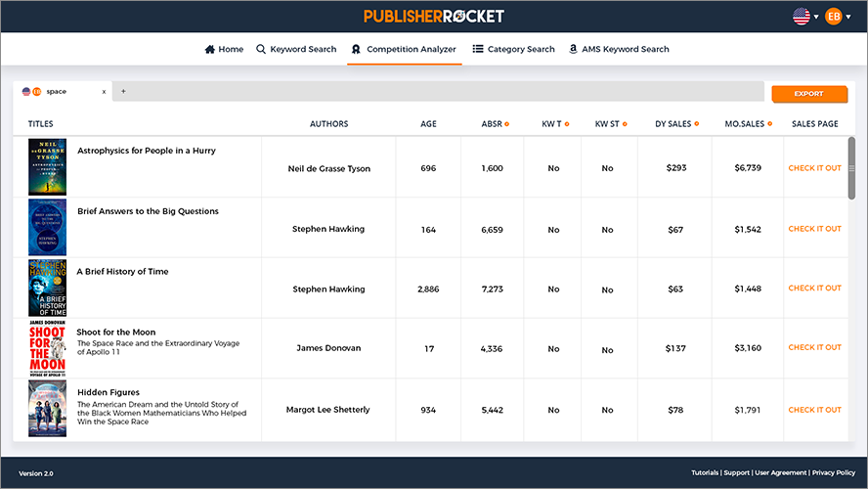This screenshot has height=489, width=868.
Task: Open the EB user account dropdown
Action: point(838,16)
